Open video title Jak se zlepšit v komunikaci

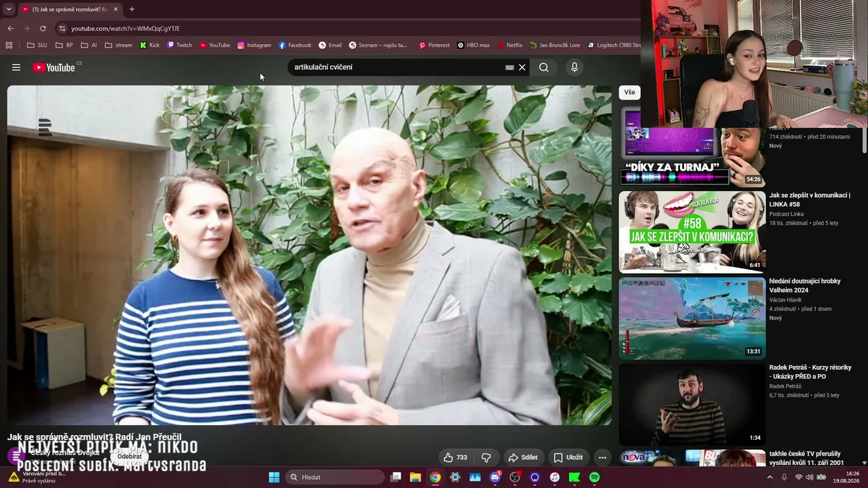pos(810,199)
